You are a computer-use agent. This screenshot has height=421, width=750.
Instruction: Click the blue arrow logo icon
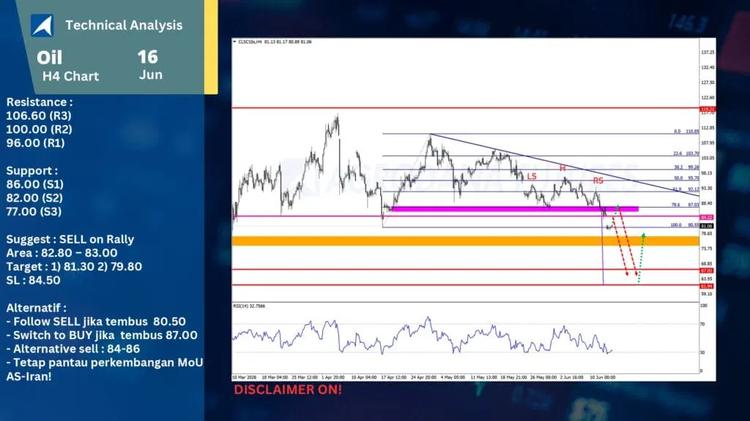(42, 25)
